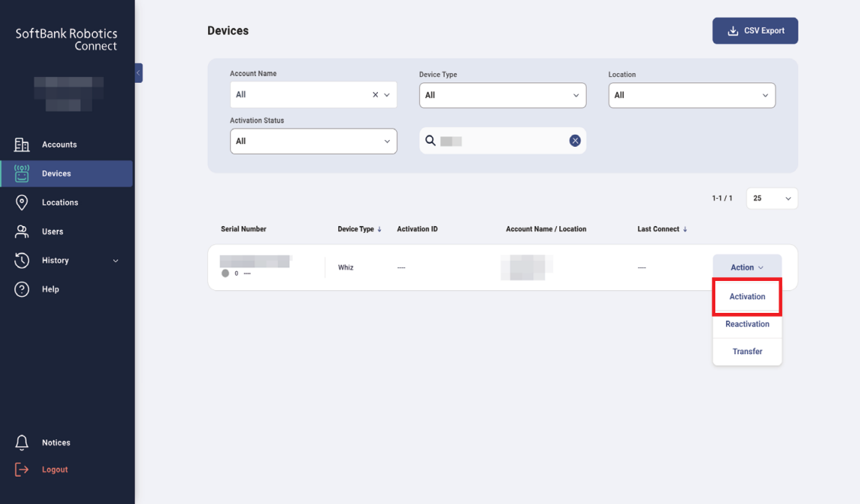Viewport: 860px width, 504px height.
Task: Click the Account Name / Location header
Action: point(545,229)
